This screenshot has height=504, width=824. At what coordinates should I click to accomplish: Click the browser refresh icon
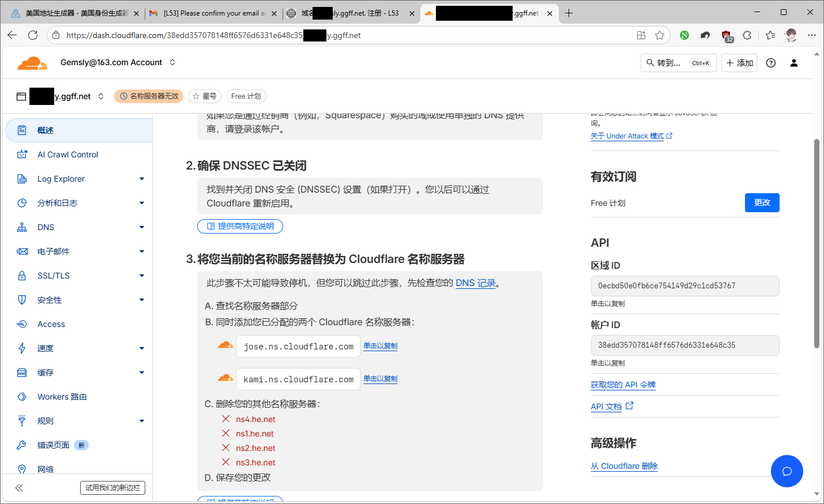pyautogui.click(x=33, y=35)
